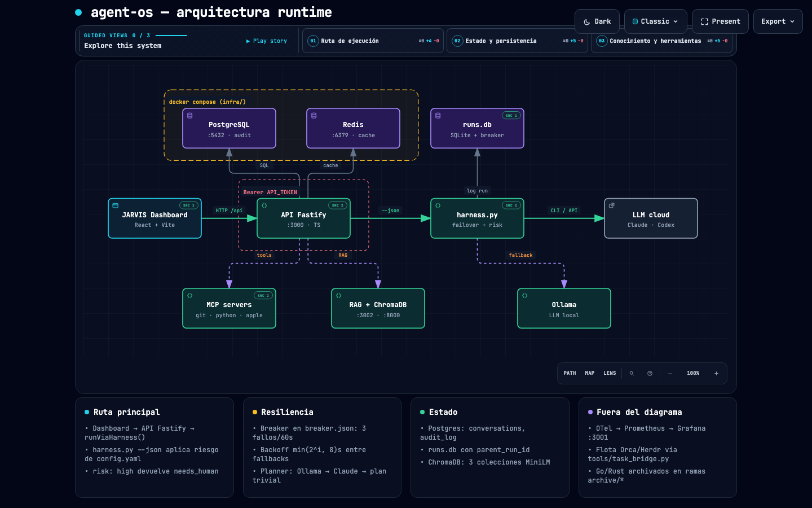Open guided view 01 Ruta de ejecución
Viewport: 812px width, 508px height.
point(373,41)
